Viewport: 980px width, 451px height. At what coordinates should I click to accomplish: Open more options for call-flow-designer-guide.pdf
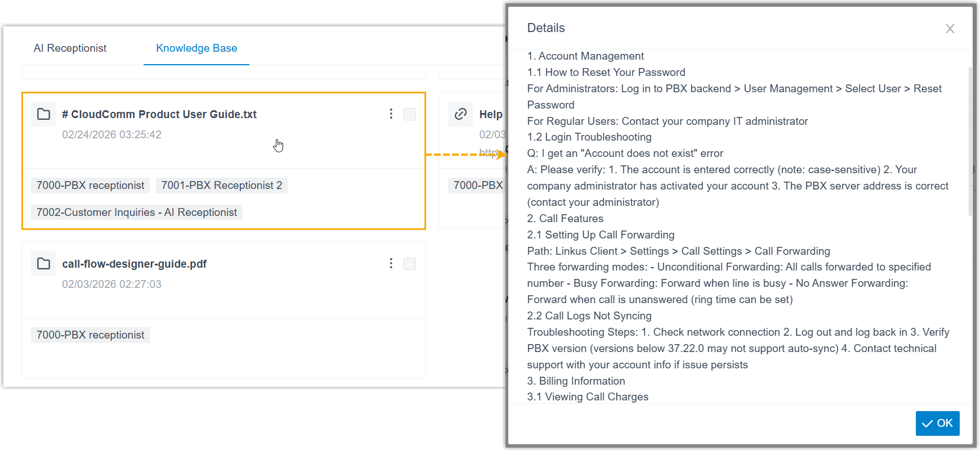tap(391, 264)
